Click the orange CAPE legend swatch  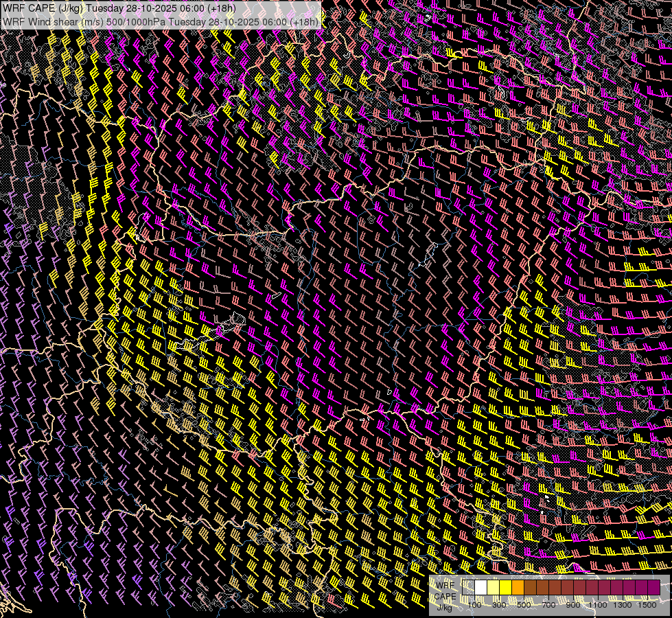click(x=518, y=587)
